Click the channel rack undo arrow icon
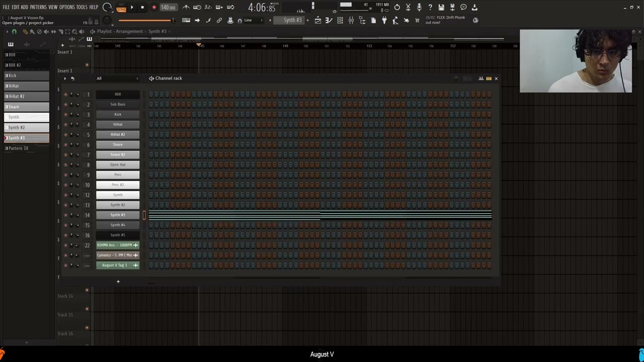Screen dimensions: 644x362 click(x=72, y=78)
